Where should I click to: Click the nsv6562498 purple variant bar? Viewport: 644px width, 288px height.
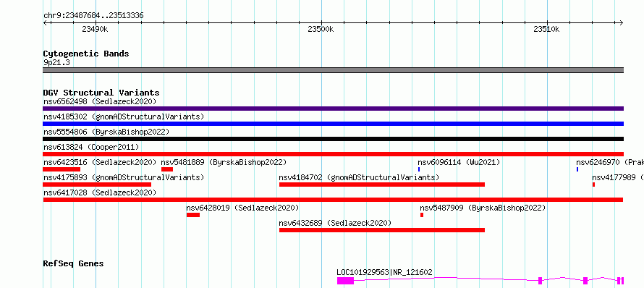click(x=333, y=109)
